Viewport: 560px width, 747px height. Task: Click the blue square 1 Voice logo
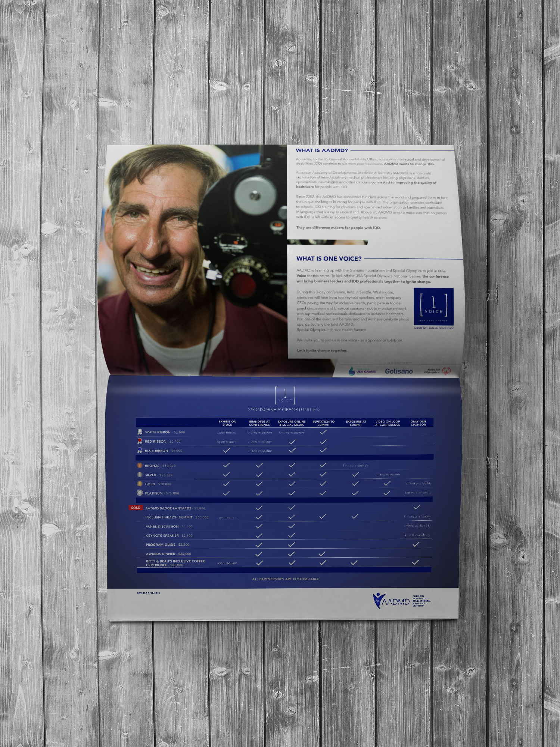point(434,307)
